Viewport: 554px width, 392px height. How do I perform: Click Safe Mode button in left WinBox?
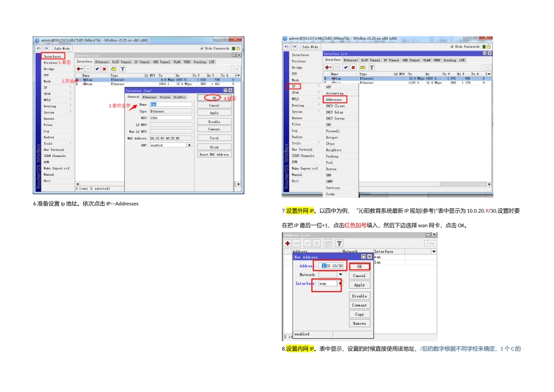[62, 48]
